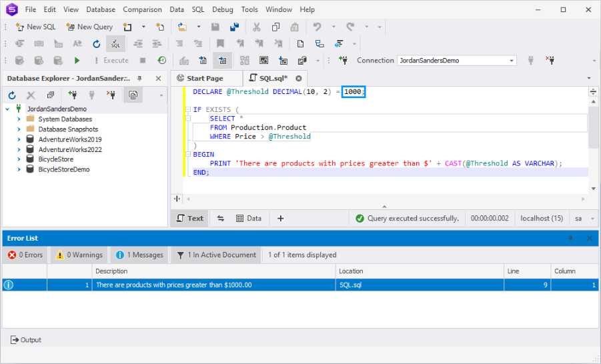The height and width of the screenshot is (364, 601).
Task: Toggle the Errors filter in Error List
Action: (26, 255)
